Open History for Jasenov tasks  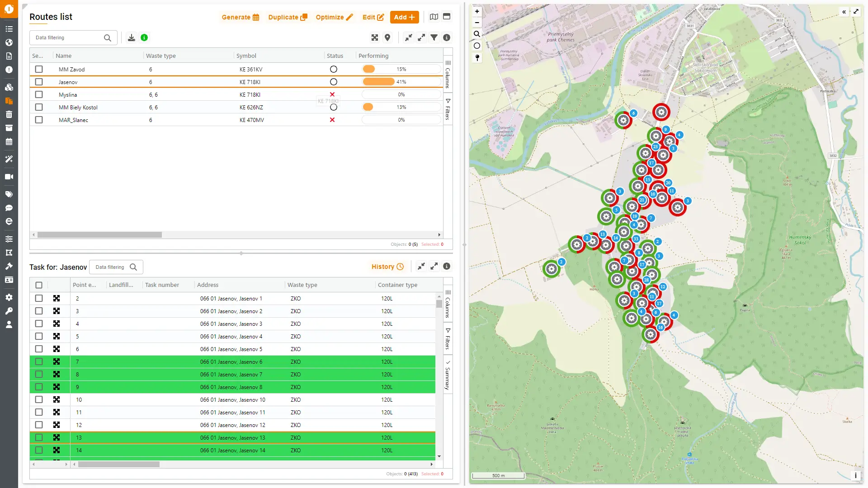coord(387,267)
